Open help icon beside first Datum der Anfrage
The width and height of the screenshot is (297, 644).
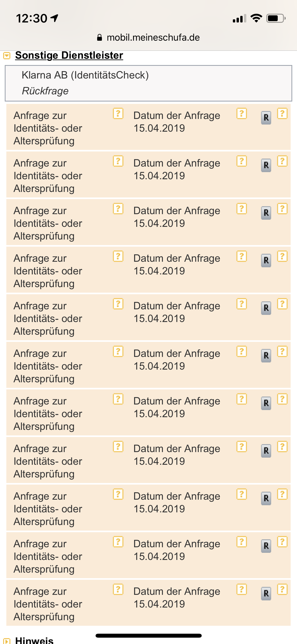point(242,114)
